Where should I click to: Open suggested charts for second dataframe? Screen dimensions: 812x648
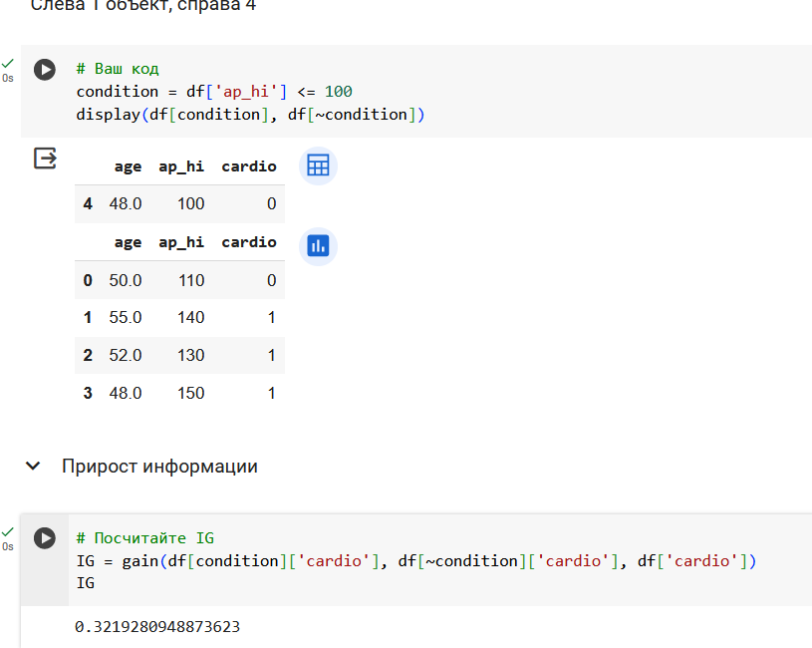318,246
